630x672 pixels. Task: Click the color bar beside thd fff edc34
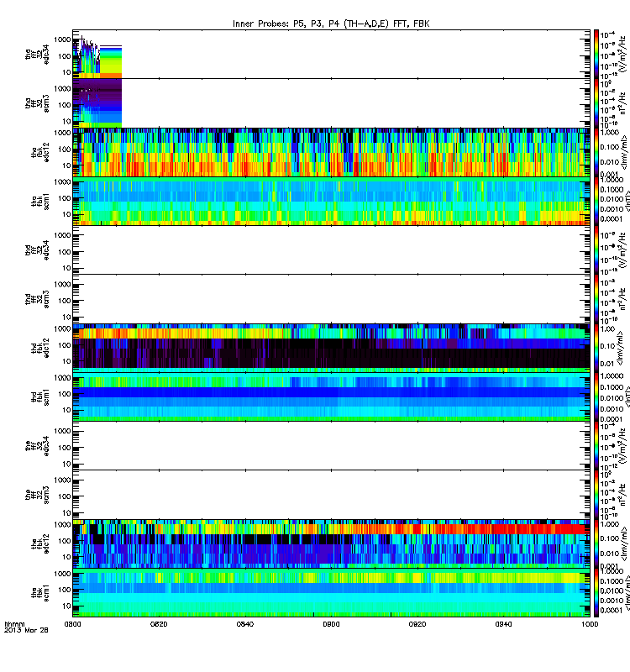tap(596, 250)
